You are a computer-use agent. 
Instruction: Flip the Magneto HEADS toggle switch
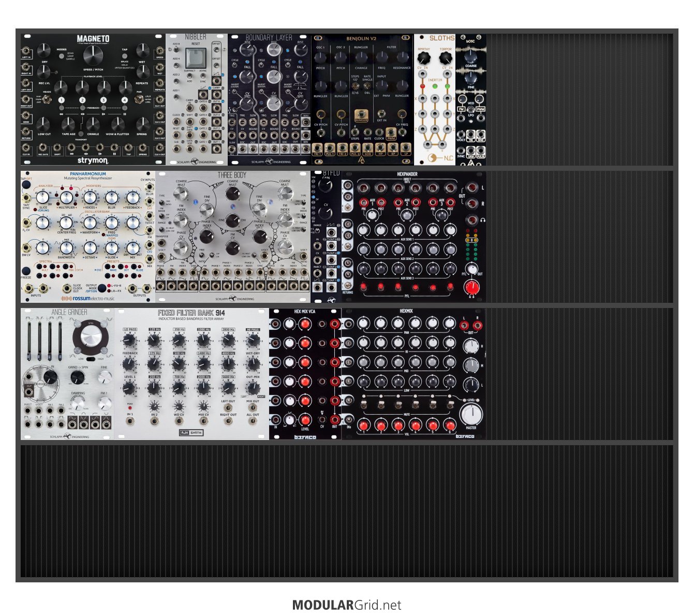pos(46,98)
